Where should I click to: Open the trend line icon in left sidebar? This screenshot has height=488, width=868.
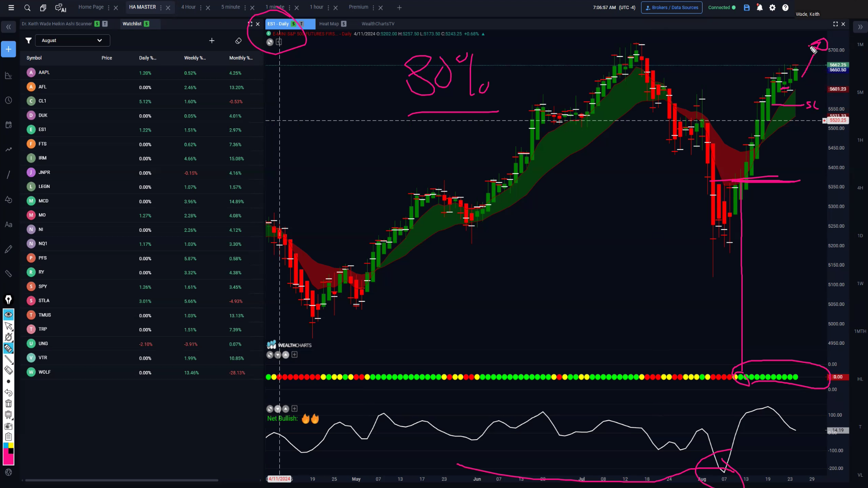tap(9, 150)
